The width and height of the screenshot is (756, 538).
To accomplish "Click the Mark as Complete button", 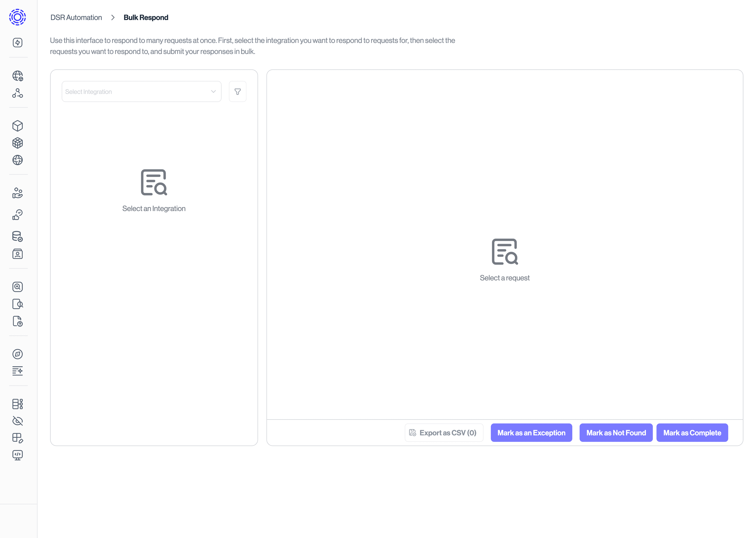I will click(x=692, y=433).
